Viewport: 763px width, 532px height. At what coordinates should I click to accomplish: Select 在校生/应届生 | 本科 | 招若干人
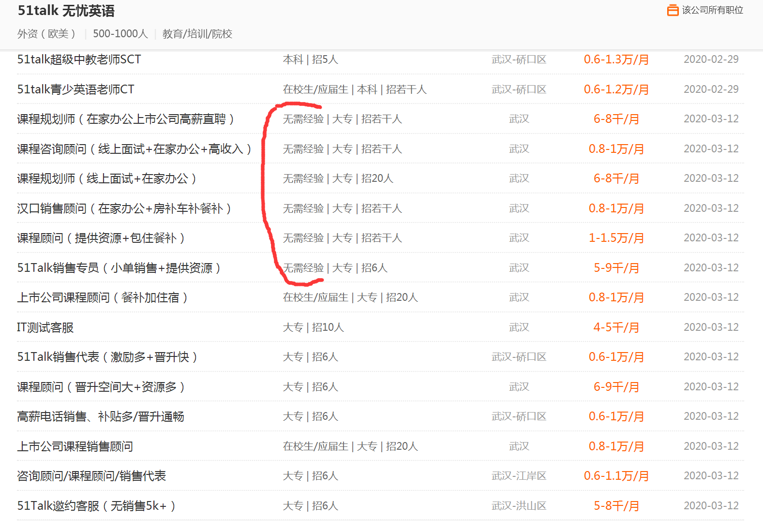pos(355,89)
